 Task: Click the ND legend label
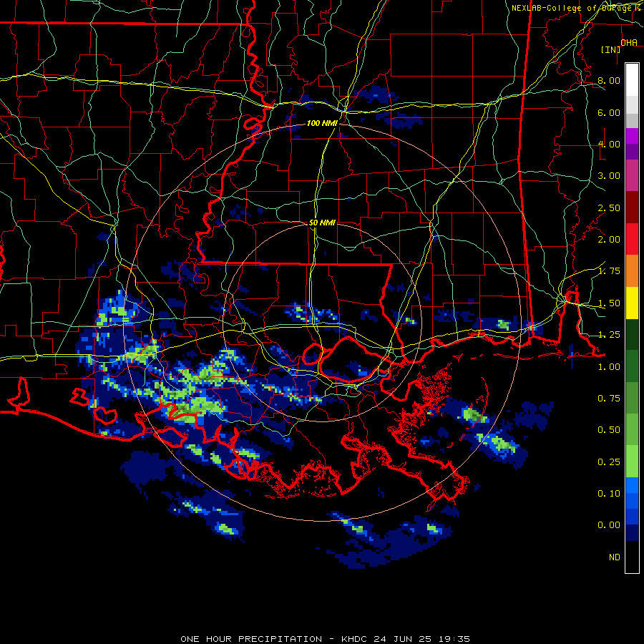615,557
